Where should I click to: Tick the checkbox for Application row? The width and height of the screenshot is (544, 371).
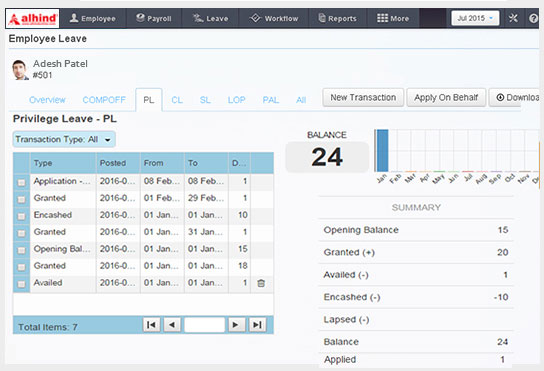[x=22, y=182]
